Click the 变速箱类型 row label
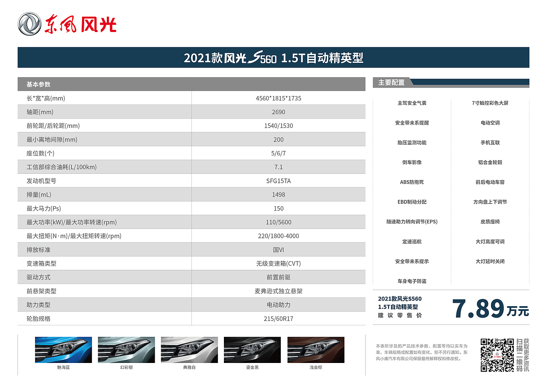Viewport: 547px width, 392px height. click(41, 264)
